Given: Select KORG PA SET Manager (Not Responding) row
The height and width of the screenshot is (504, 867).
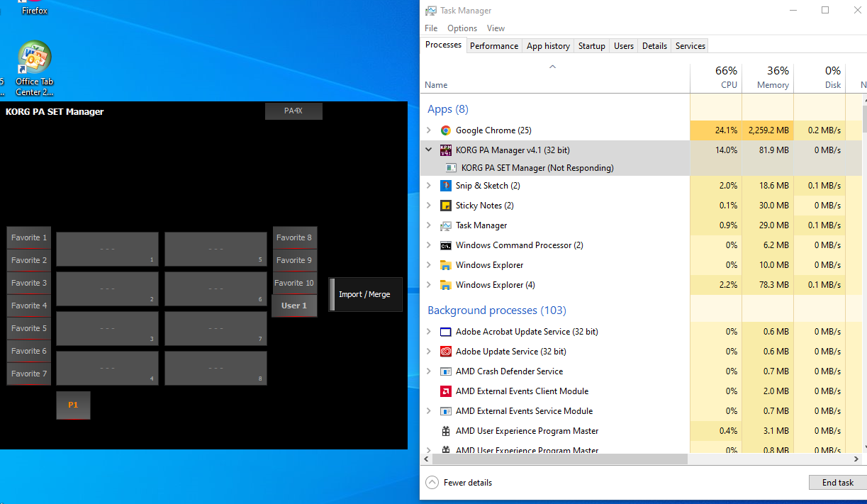Looking at the screenshot, I should click(554, 168).
